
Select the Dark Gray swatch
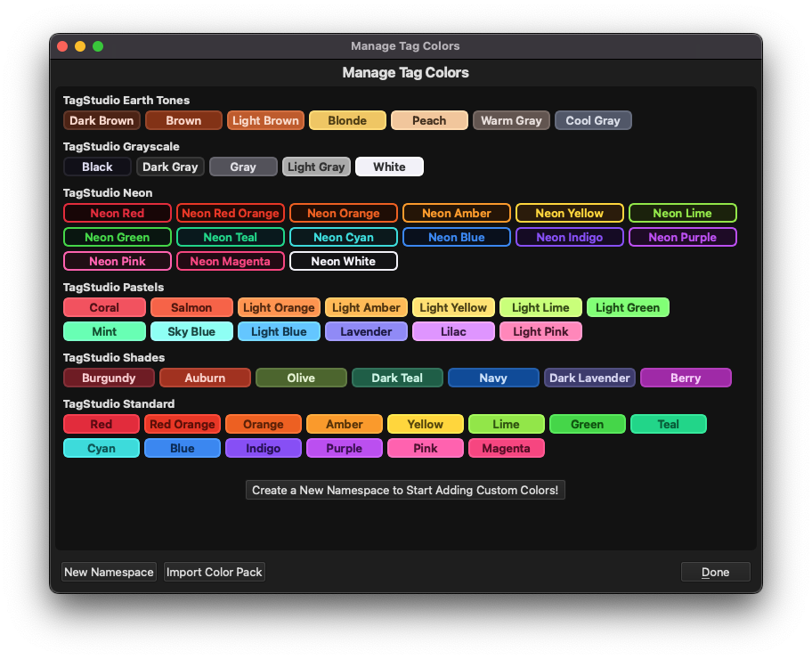tap(170, 167)
